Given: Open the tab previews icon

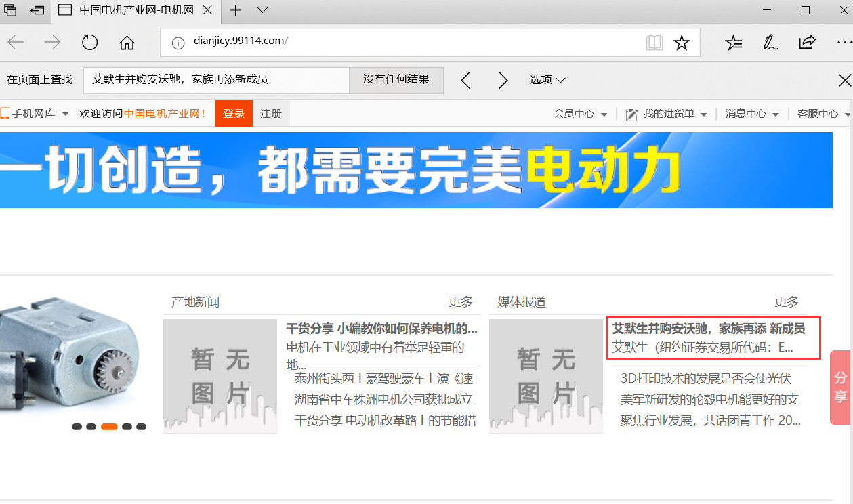Looking at the screenshot, I should pyautogui.click(x=10, y=10).
